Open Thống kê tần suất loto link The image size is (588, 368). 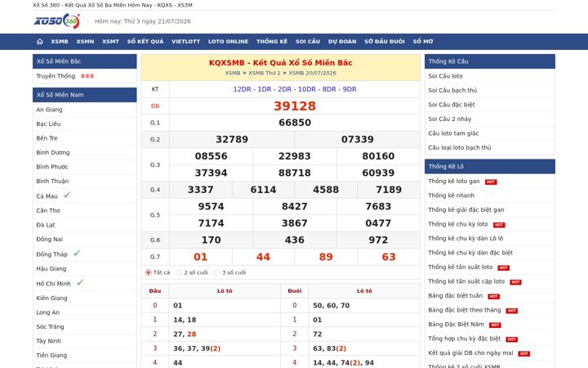tap(461, 267)
